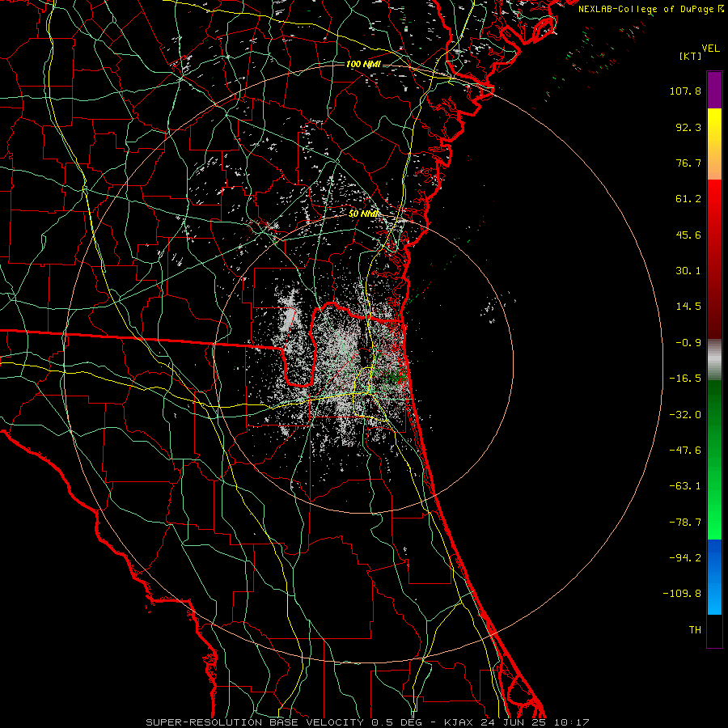Click the purple segment of the color bar
This screenshot has height=728, width=728.
[714, 90]
